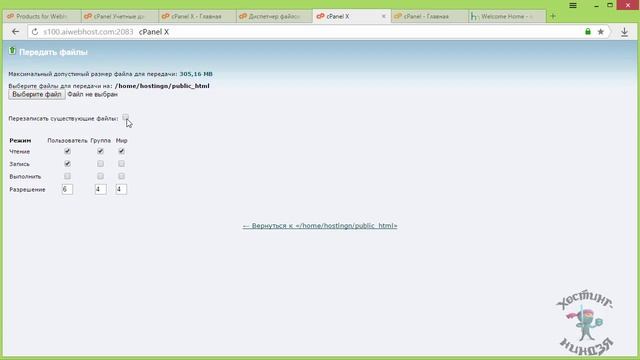Reload the page with the refresh icon

pyautogui.click(x=35, y=32)
